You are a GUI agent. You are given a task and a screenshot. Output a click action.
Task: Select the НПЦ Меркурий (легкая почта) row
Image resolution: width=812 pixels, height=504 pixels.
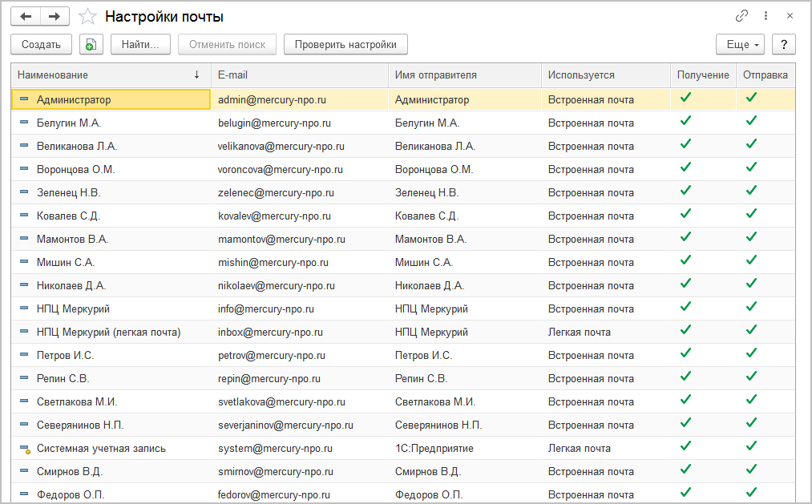coord(108,332)
